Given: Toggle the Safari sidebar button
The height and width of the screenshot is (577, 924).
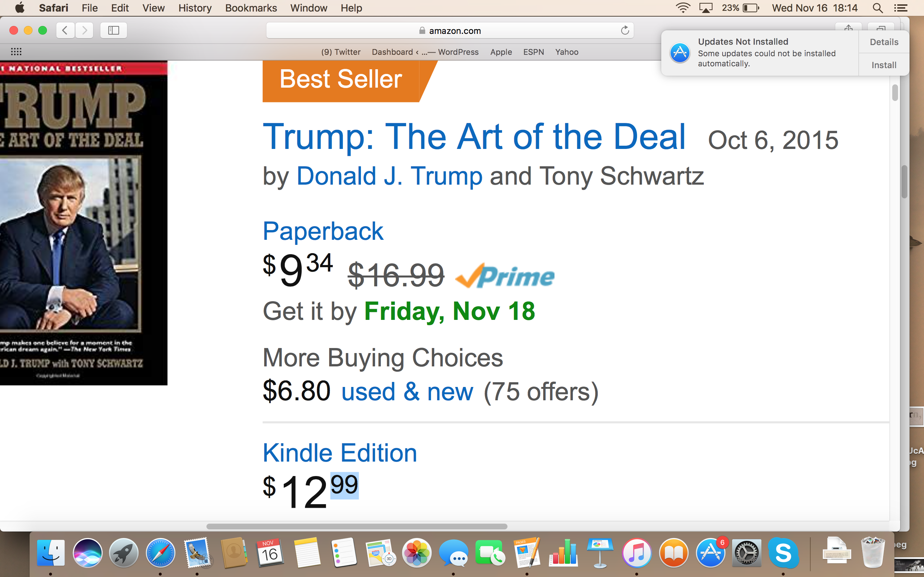Looking at the screenshot, I should click(113, 30).
